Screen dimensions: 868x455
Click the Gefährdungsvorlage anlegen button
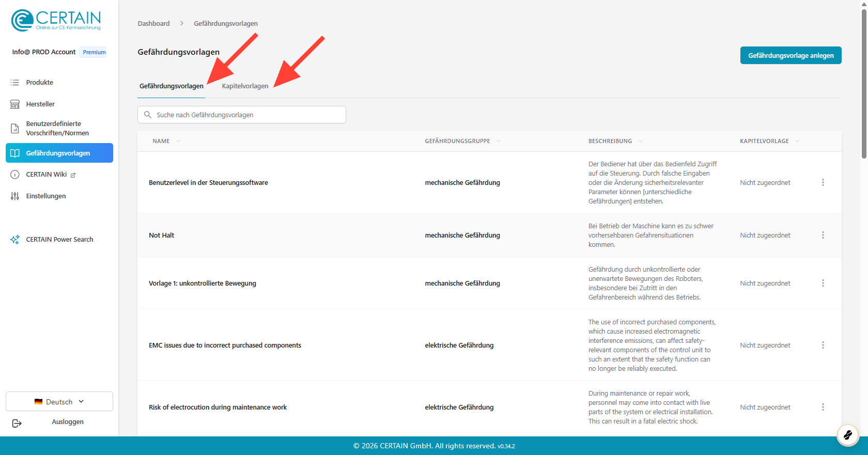[791, 55]
